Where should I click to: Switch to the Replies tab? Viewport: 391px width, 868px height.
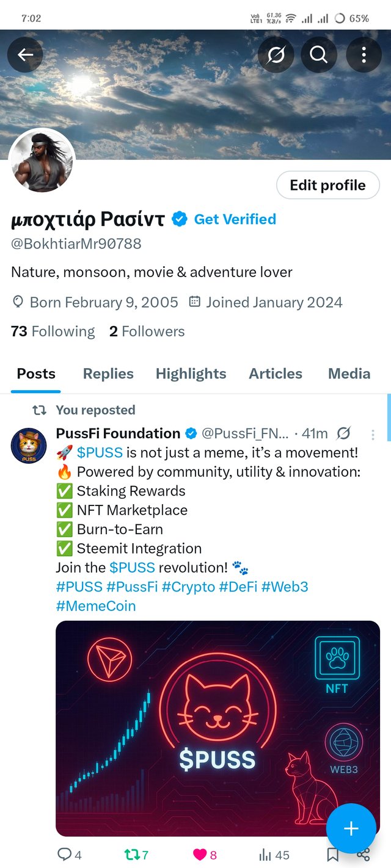click(108, 374)
